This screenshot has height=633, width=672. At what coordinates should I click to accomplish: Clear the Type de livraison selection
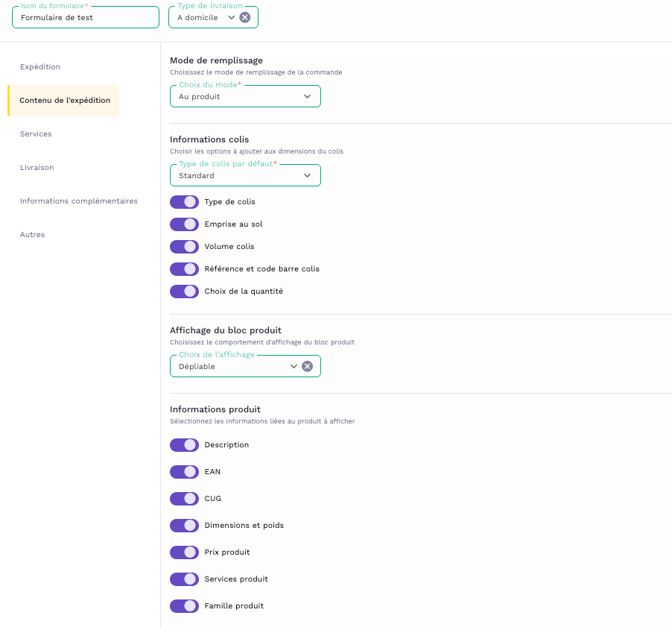[244, 17]
